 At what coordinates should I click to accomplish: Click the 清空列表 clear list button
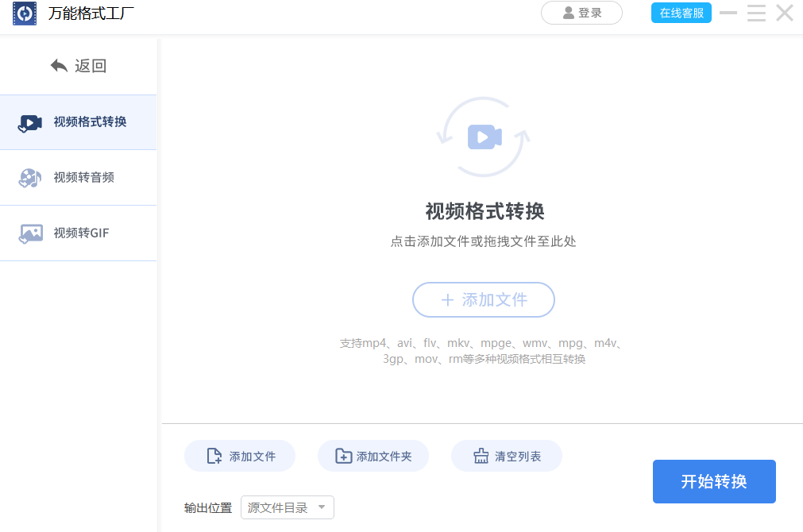(506, 455)
